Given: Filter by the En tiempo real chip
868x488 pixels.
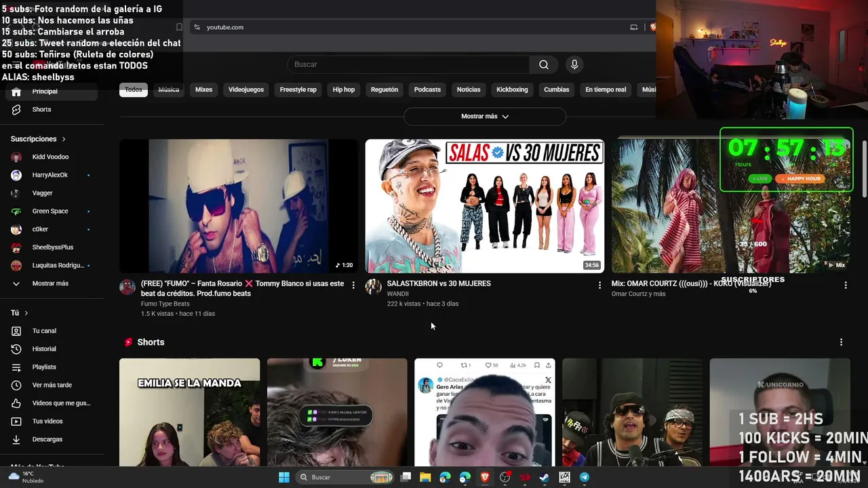Looking at the screenshot, I should (606, 89).
